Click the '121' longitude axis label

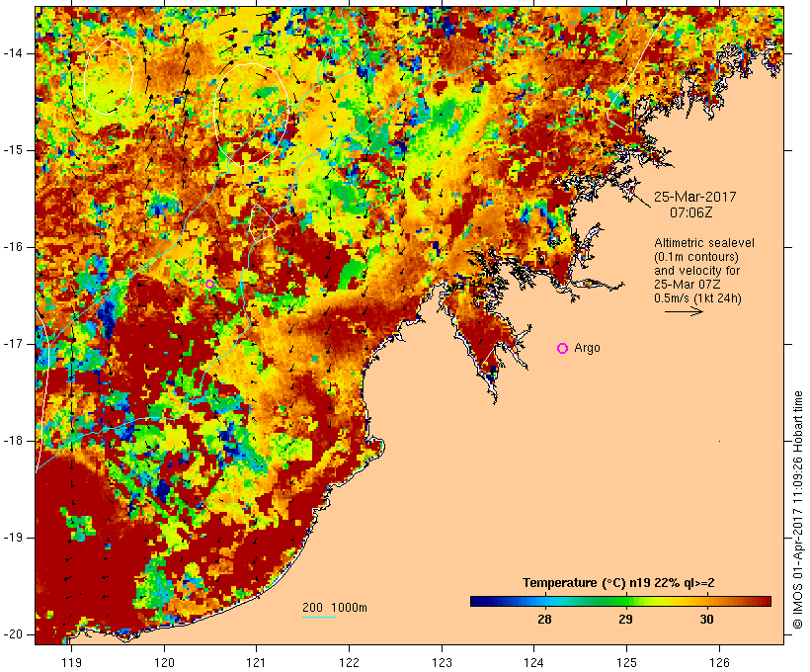tap(256, 662)
